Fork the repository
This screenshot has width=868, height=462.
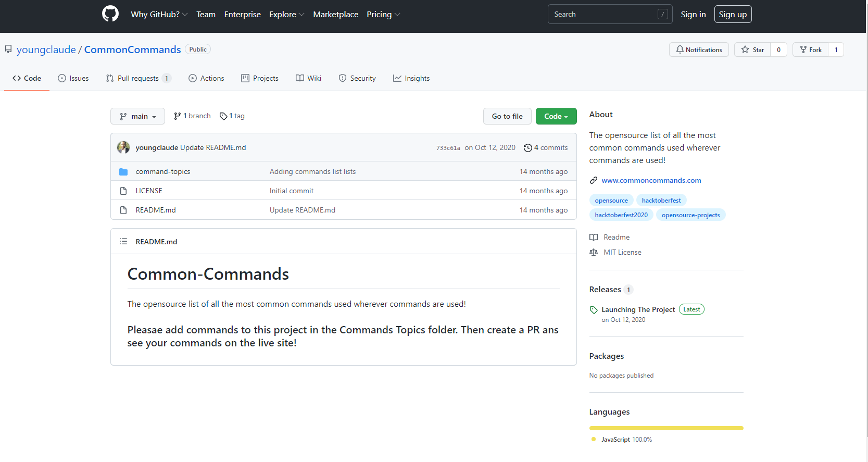(810, 49)
